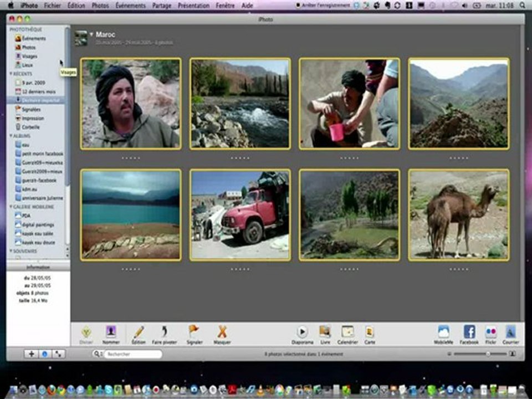This screenshot has height=399, width=532.
Task: Collapse the Albums section
Action: (x=11, y=136)
